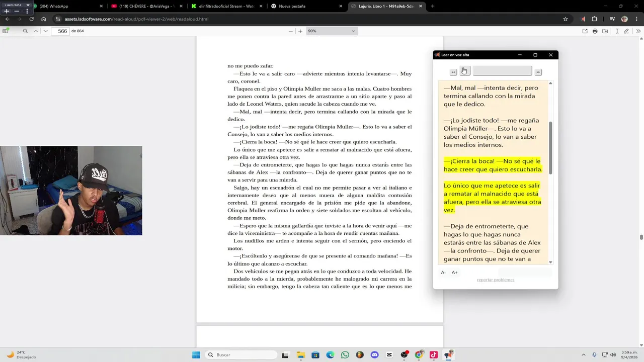Go to next PDF page
The height and width of the screenshot is (362, 644).
click(45, 31)
